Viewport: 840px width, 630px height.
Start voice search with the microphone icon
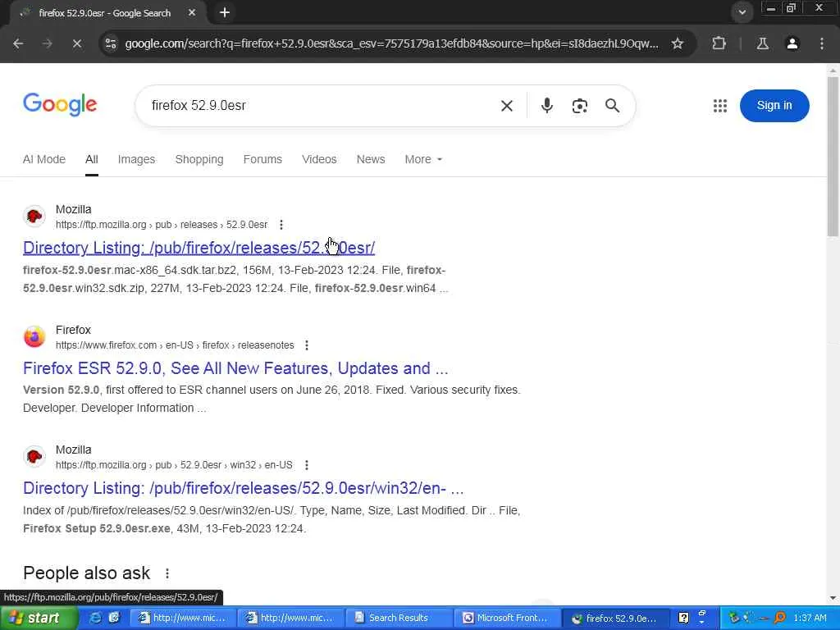(547, 106)
